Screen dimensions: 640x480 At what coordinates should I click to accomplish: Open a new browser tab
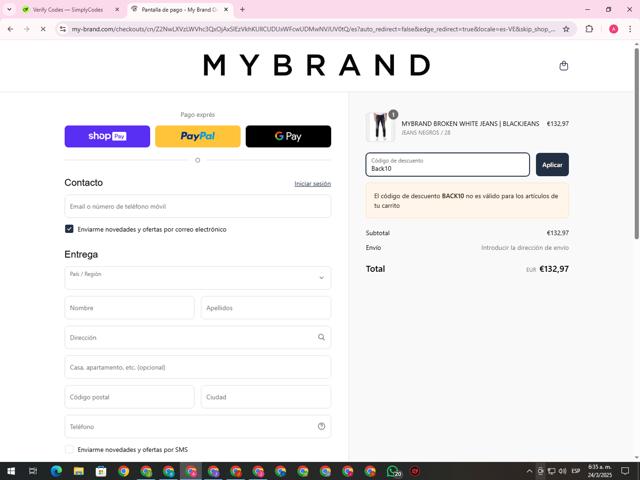click(x=242, y=9)
